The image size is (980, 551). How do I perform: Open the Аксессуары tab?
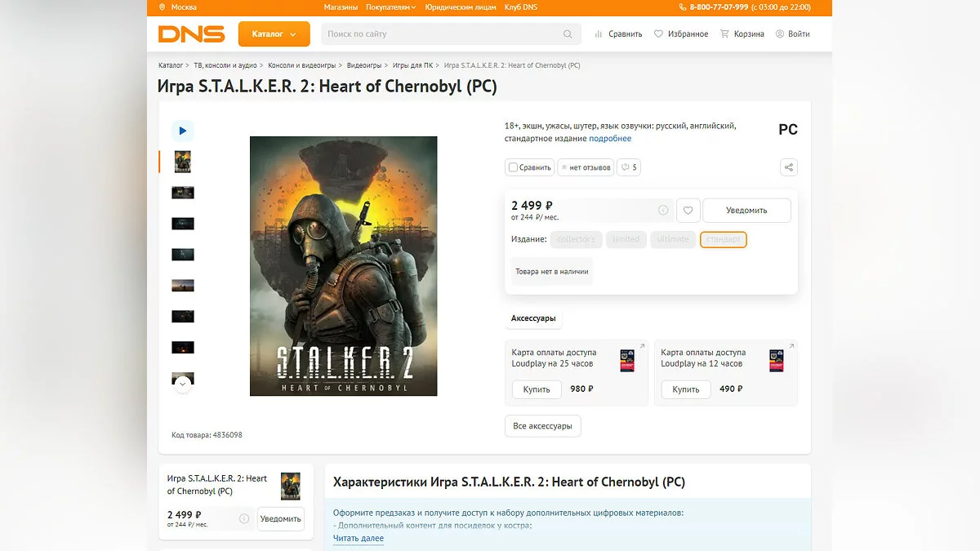point(533,318)
